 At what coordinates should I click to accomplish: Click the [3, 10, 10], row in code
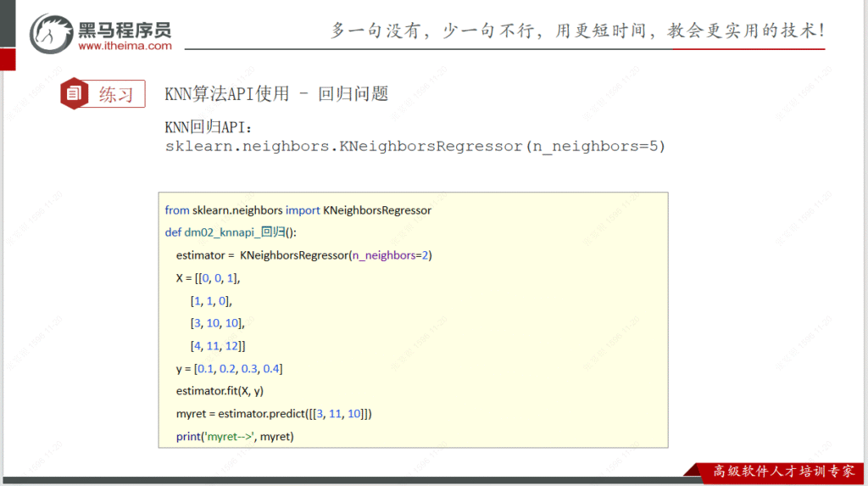click(217, 323)
